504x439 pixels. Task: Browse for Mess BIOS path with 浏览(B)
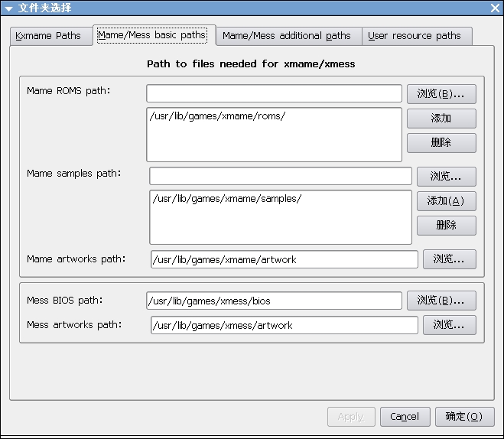coord(441,301)
